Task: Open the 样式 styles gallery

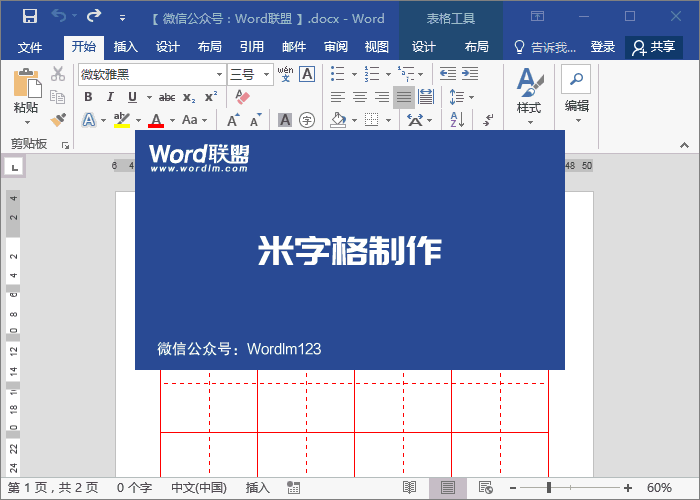Action: point(529,96)
